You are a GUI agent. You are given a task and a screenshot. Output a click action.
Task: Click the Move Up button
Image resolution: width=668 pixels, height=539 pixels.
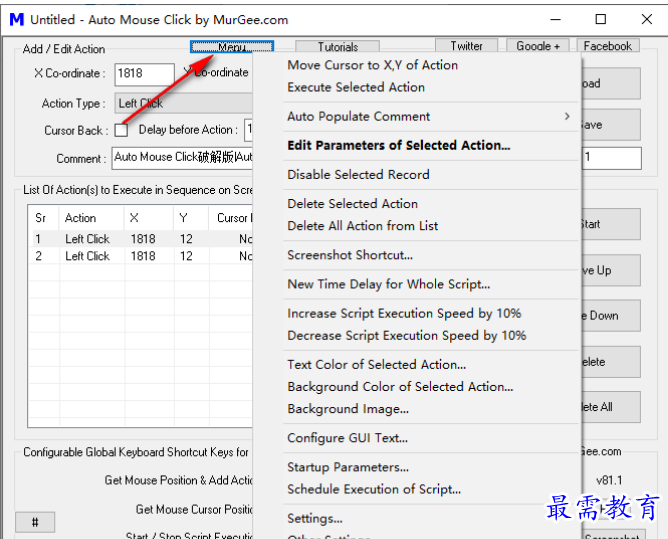tap(611, 270)
